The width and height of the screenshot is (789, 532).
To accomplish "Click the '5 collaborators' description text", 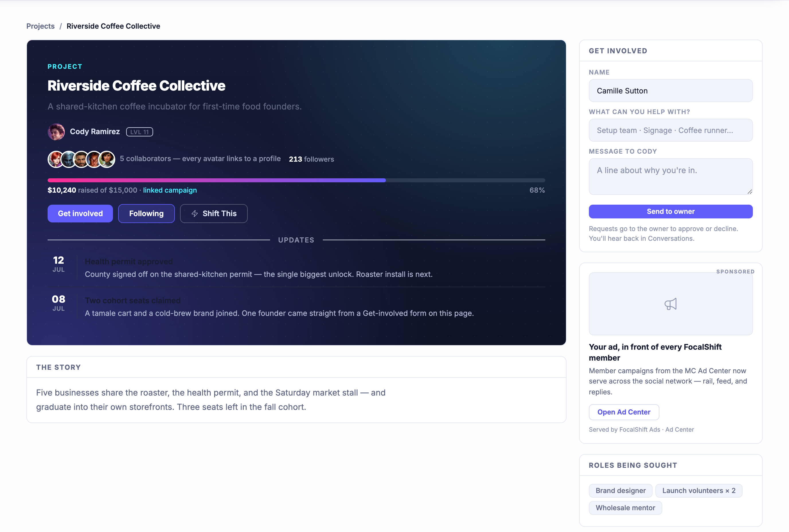I will 200,159.
